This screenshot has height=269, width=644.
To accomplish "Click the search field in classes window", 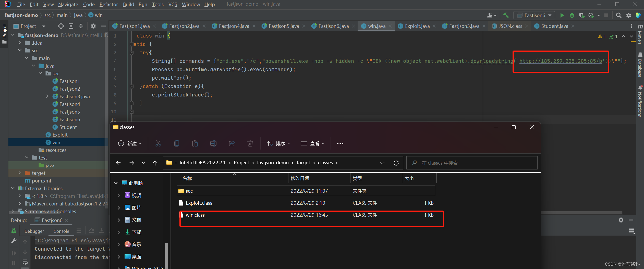I will click(472, 163).
